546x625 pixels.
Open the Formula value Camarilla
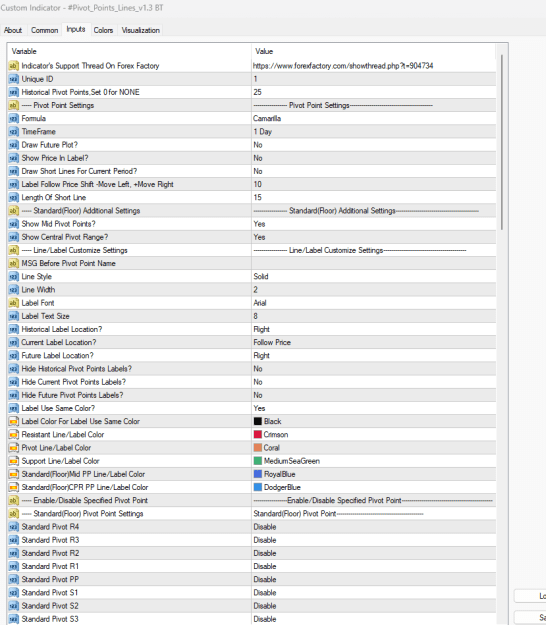[374, 118]
